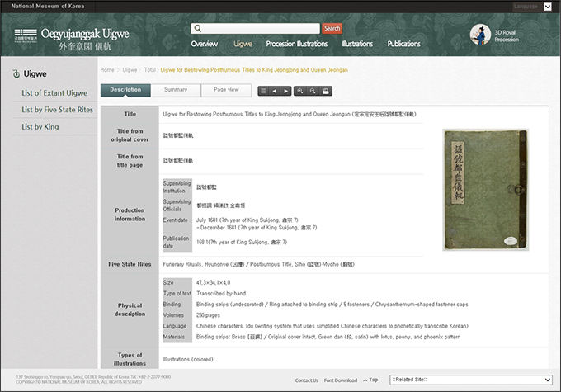561x392 pixels.
Task: Click Uigwe in the breadcrumb
Action: pos(130,70)
